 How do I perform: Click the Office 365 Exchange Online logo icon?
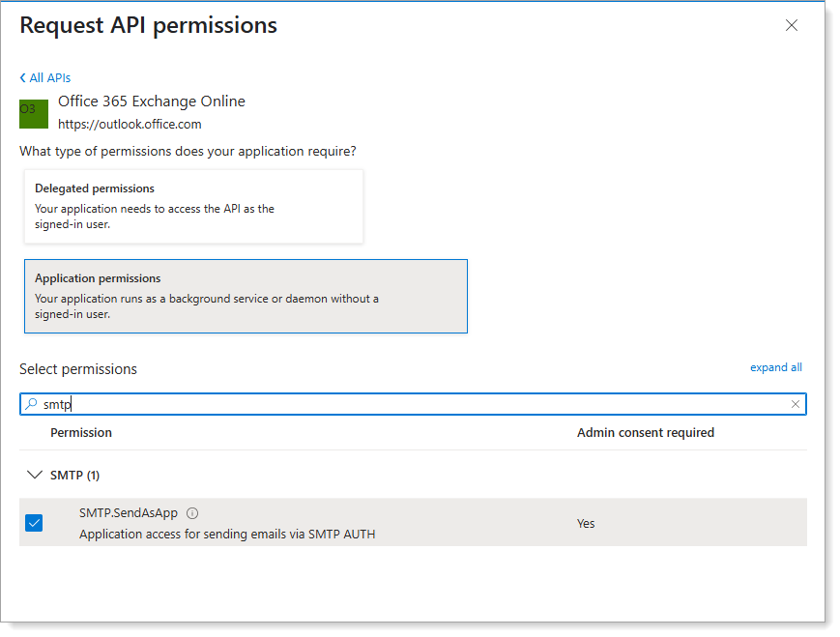coord(33,111)
